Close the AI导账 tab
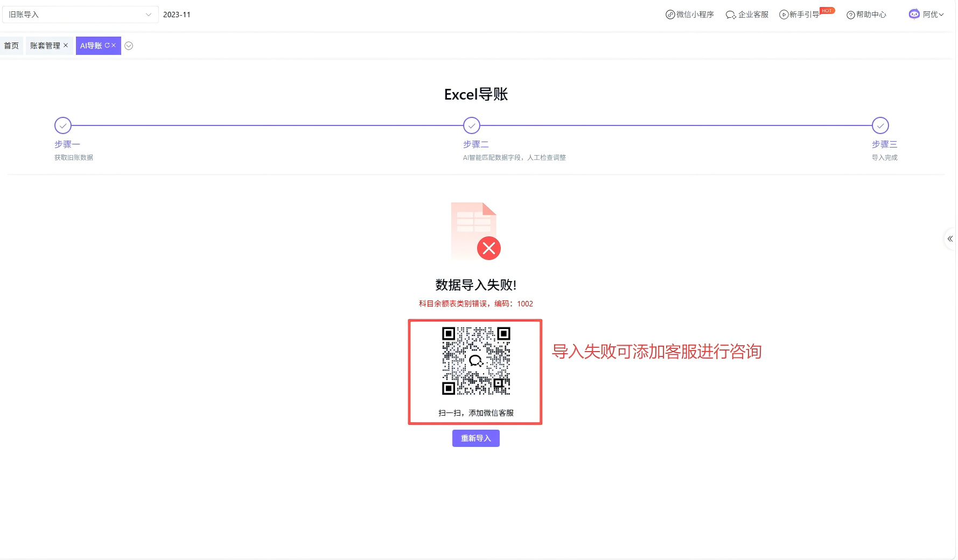958x560 pixels. 114,45
